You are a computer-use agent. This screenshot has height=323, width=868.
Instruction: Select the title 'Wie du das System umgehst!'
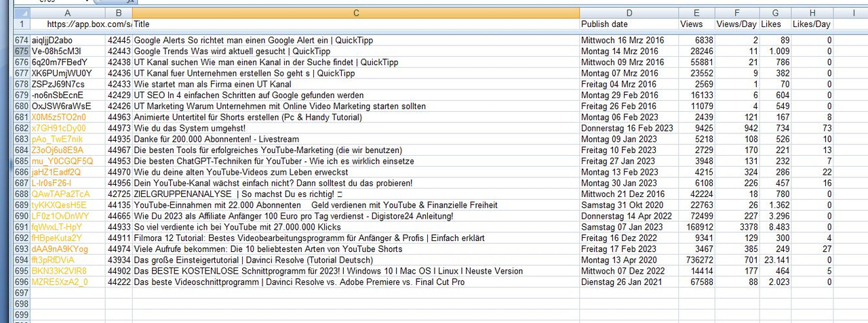tap(190, 128)
